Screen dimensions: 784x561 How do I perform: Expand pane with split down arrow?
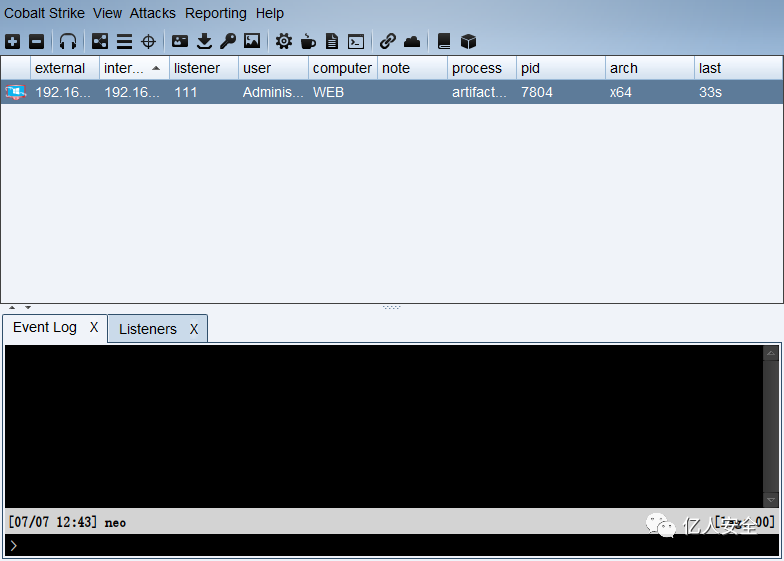click(x=28, y=307)
